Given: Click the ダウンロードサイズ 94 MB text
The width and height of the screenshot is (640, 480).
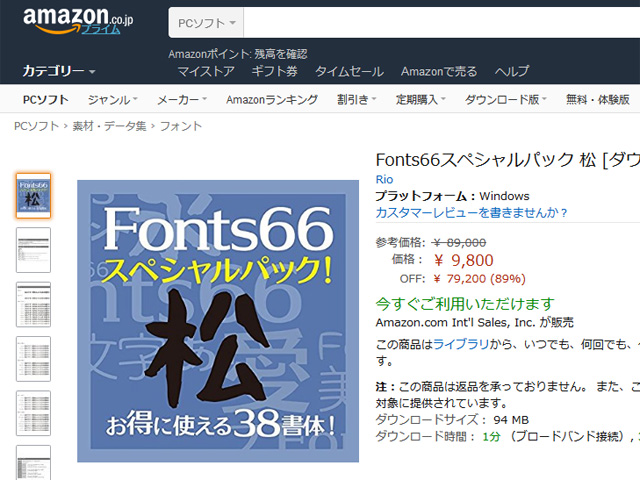Looking at the screenshot, I should (452, 420).
